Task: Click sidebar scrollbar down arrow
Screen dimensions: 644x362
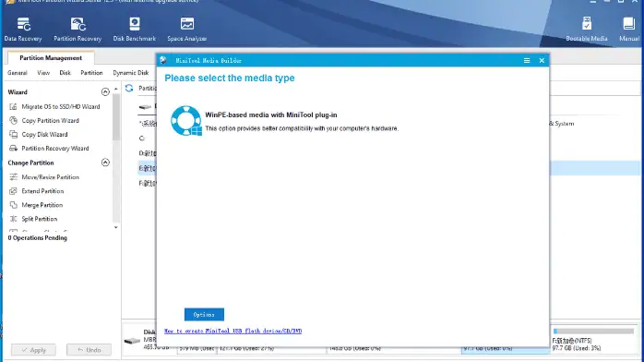Action: coord(116,227)
